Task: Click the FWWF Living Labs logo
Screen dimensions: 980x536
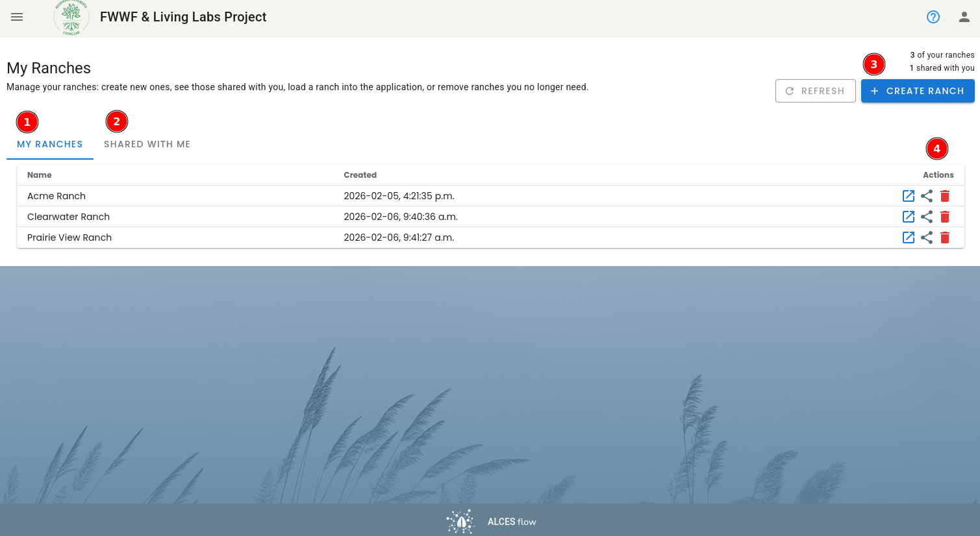Action: pos(71,18)
